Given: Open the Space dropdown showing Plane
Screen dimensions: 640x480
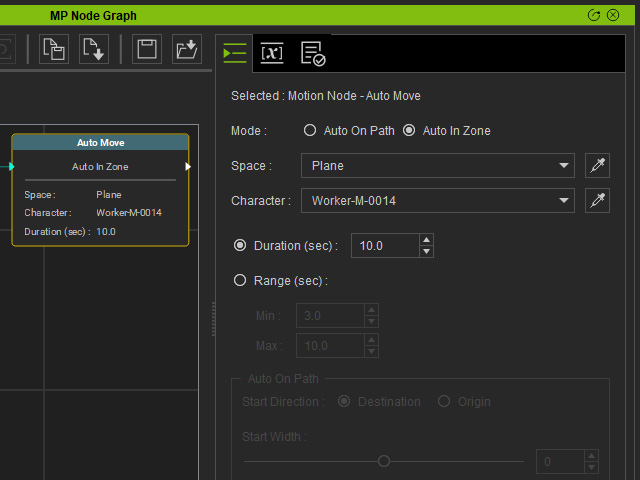Looking at the screenshot, I should click(438, 166).
